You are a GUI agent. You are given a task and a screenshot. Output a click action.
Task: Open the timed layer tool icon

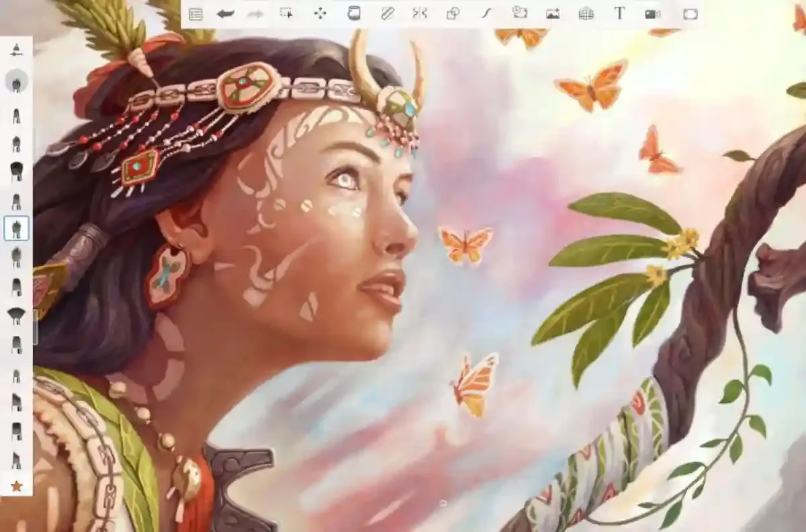click(x=519, y=13)
